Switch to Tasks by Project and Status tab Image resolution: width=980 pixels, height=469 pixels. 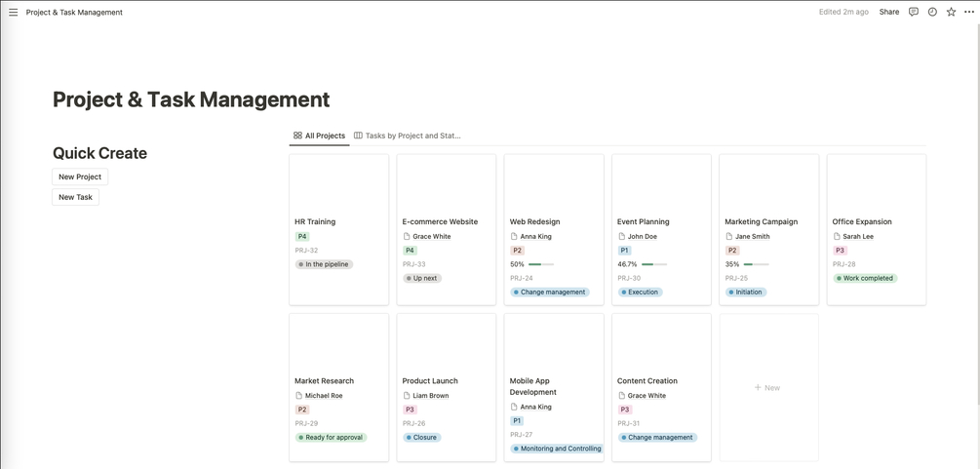click(408, 136)
